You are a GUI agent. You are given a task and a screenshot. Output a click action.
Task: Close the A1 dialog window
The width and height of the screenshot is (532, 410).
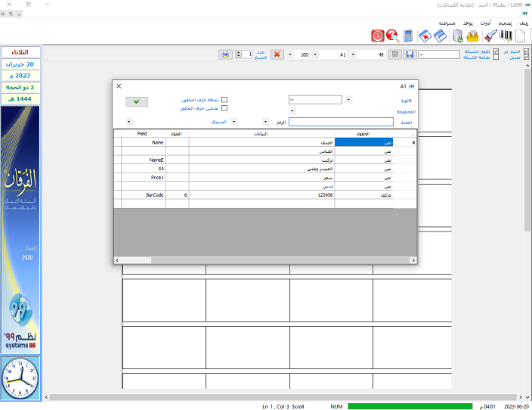tap(119, 86)
